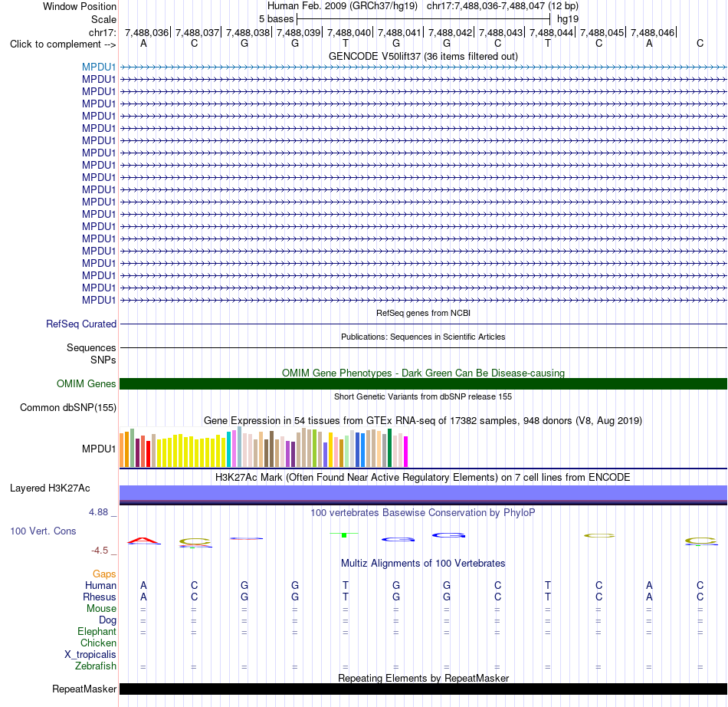
Task: Click the magenta last bar in GTEx chart
Action: (406, 452)
